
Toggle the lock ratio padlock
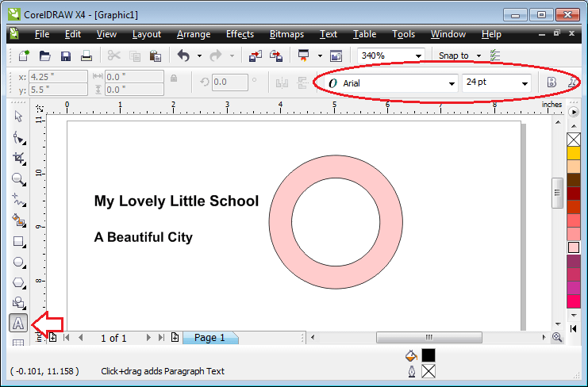(x=174, y=78)
